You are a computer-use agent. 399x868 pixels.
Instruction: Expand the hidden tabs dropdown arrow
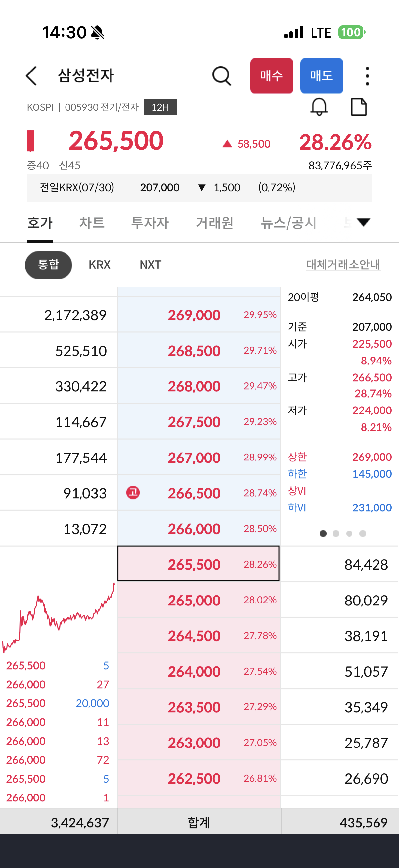coord(364,223)
